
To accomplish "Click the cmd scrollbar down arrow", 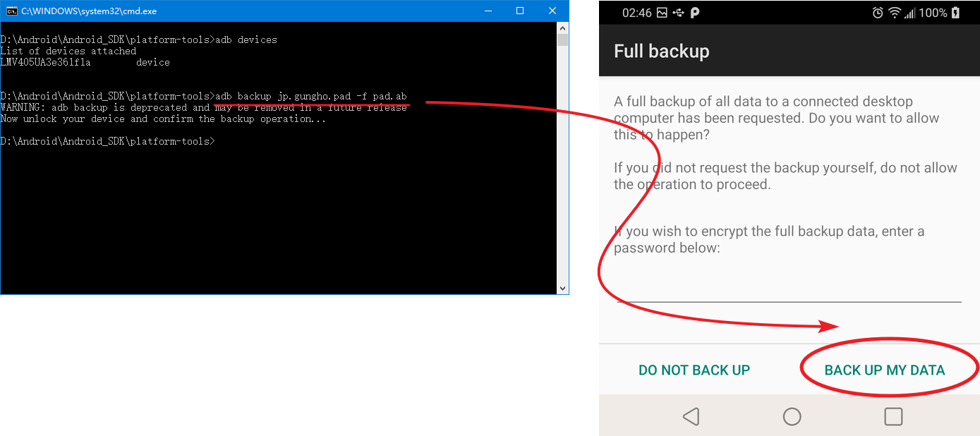I will (562, 289).
